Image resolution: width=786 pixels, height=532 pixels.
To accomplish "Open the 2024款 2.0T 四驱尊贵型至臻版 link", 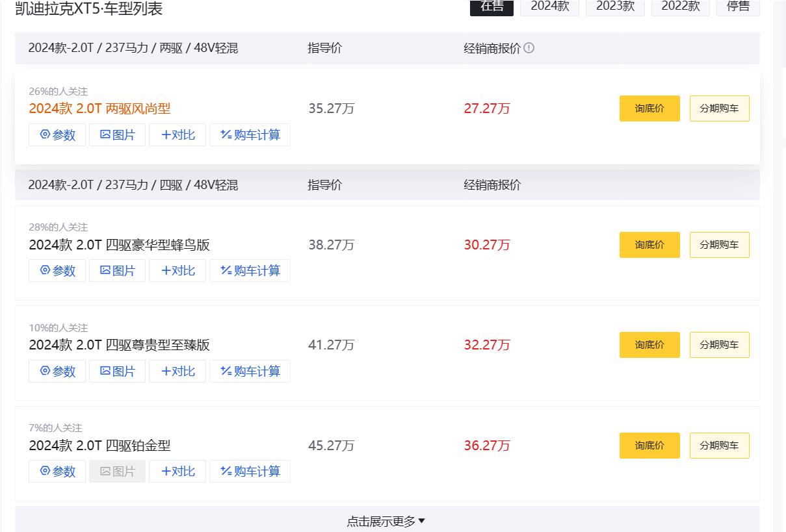I will [x=119, y=345].
